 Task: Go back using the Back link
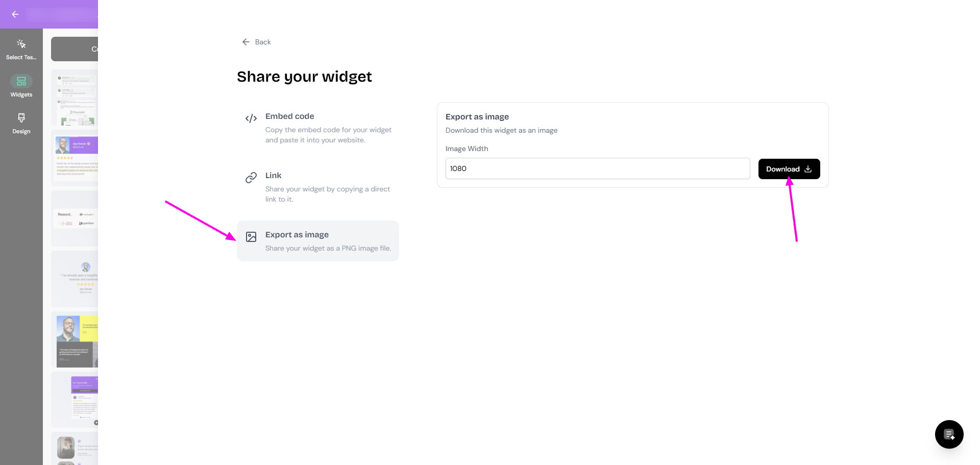pyautogui.click(x=257, y=42)
